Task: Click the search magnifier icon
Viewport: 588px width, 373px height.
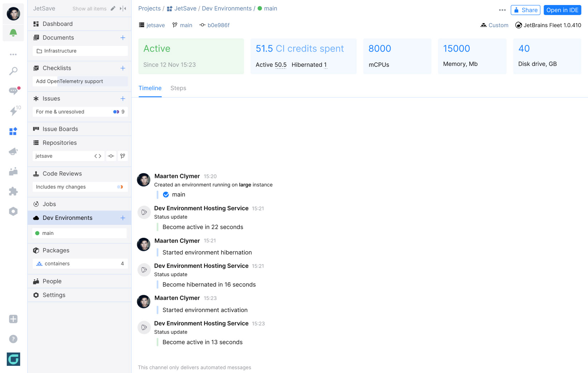Action: (13, 71)
